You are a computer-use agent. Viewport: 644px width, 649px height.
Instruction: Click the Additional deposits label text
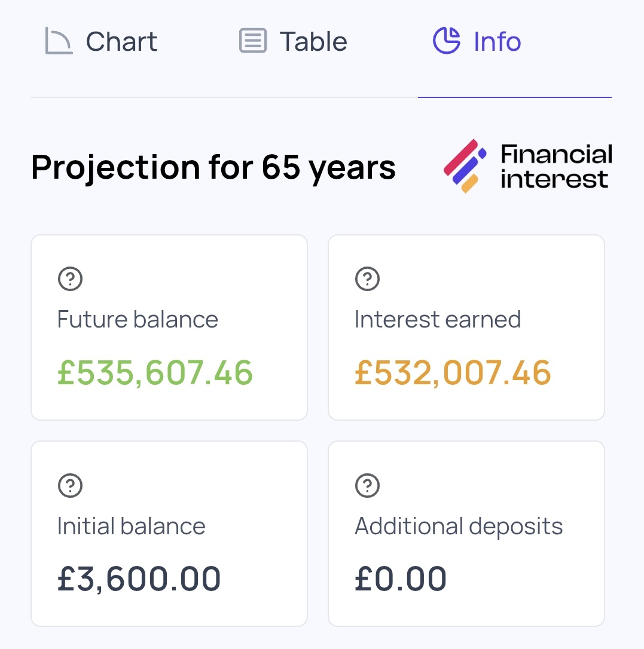459,526
